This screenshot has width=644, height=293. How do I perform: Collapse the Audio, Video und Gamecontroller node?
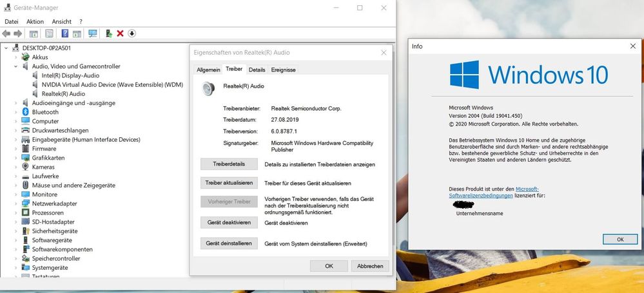[16, 66]
